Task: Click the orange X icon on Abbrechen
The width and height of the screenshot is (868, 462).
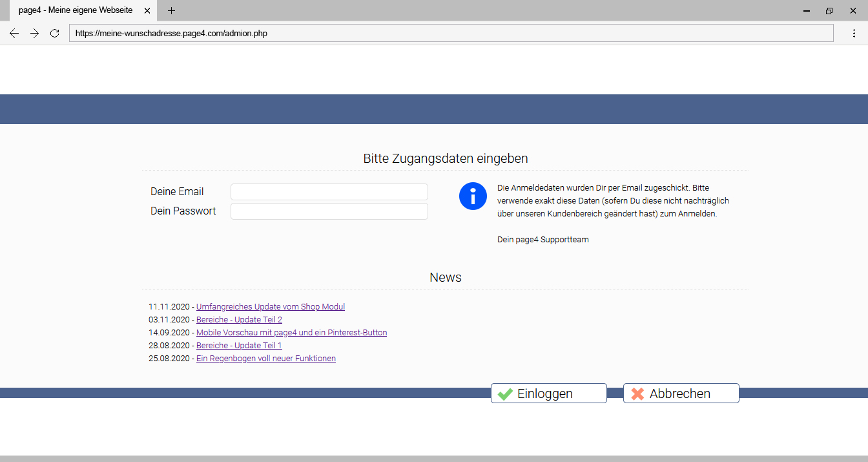Action: tap(637, 394)
